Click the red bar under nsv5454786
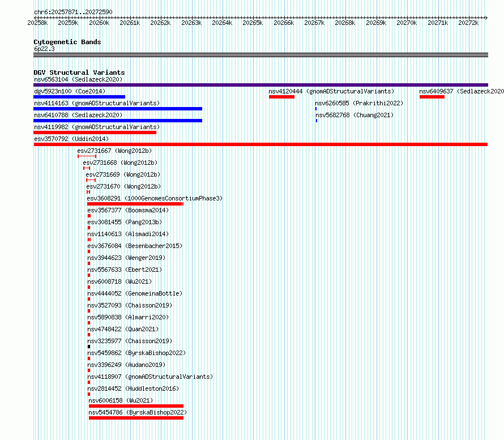The height and width of the screenshot is (440, 504). coord(136,418)
